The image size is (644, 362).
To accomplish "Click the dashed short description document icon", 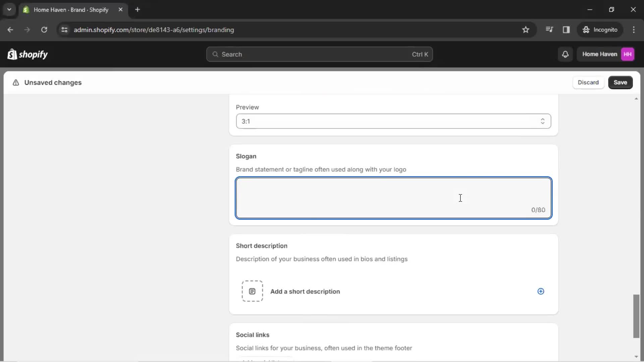I will coord(252,291).
